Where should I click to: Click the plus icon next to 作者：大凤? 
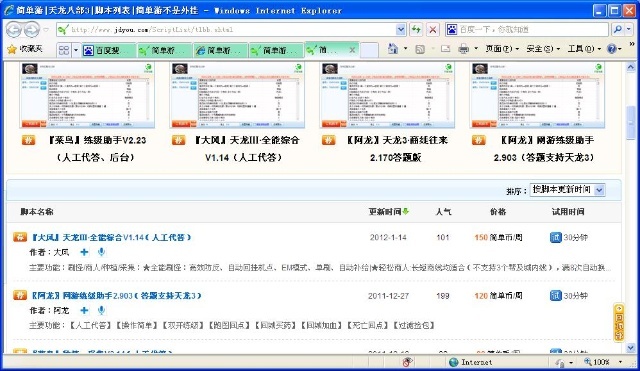click(84, 252)
